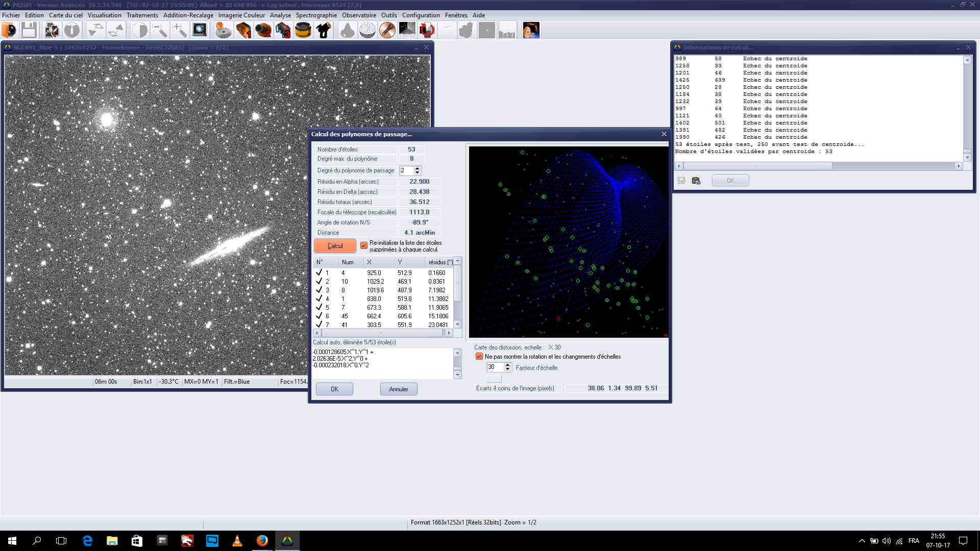980x551 pixels.
Task: Toggle 'Re-initialiser la liste des étoiles' checkbox
Action: pyautogui.click(x=364, y=246)
